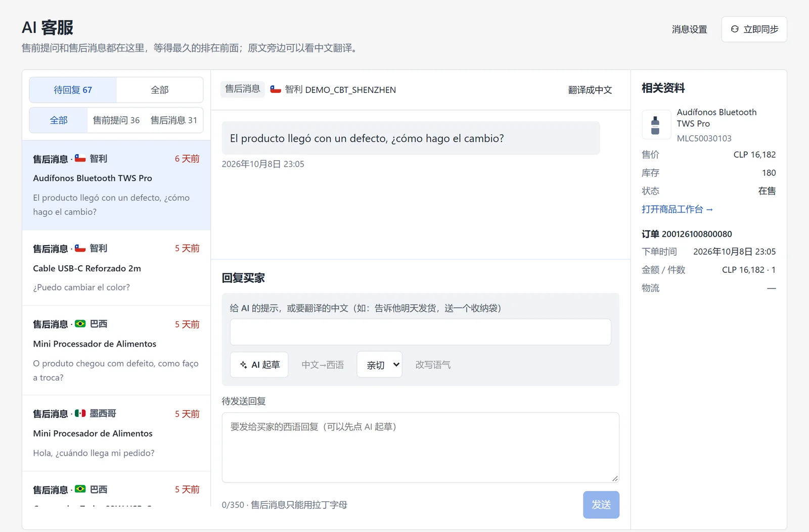Click the Chile flag on Audífonos list row

point(80,158)
